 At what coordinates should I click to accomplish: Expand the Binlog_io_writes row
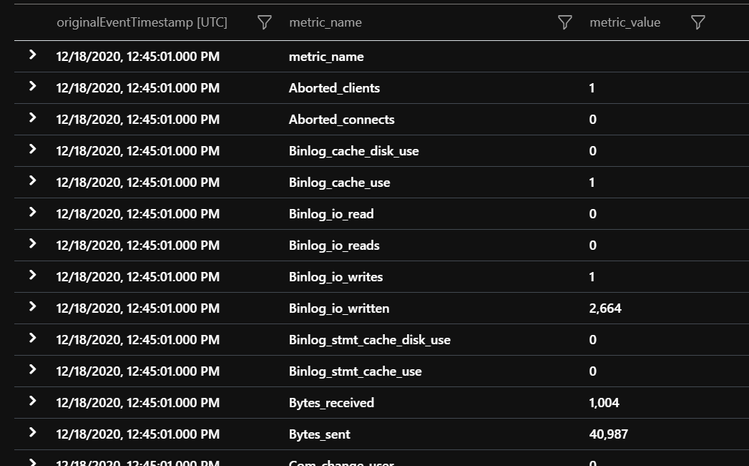coord(32,275)
